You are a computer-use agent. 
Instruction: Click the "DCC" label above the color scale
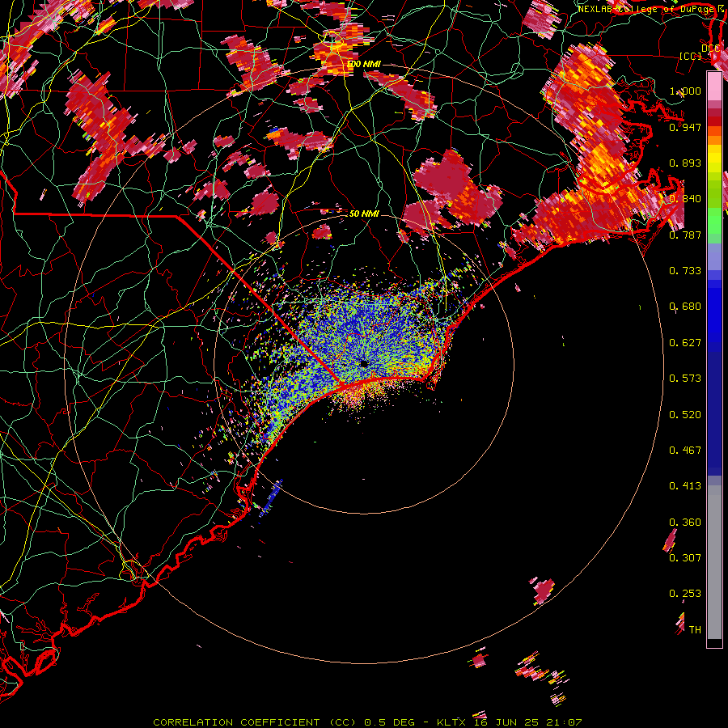tap(710, 49)
